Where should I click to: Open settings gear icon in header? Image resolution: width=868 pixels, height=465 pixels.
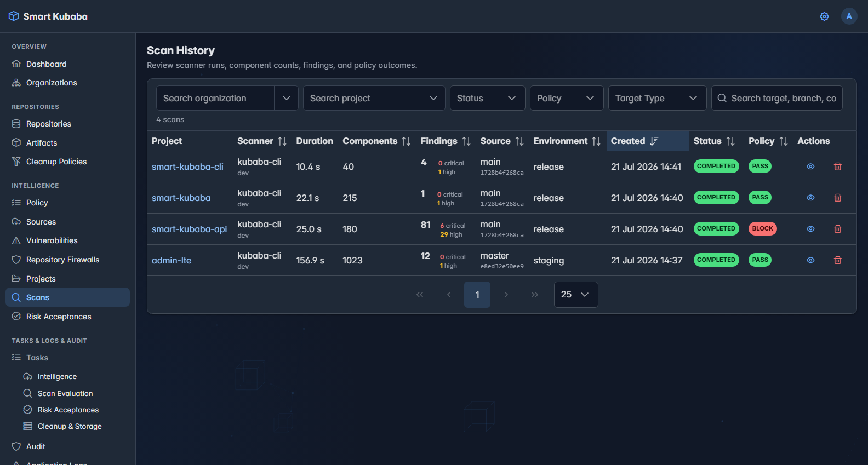coord(824,16)
